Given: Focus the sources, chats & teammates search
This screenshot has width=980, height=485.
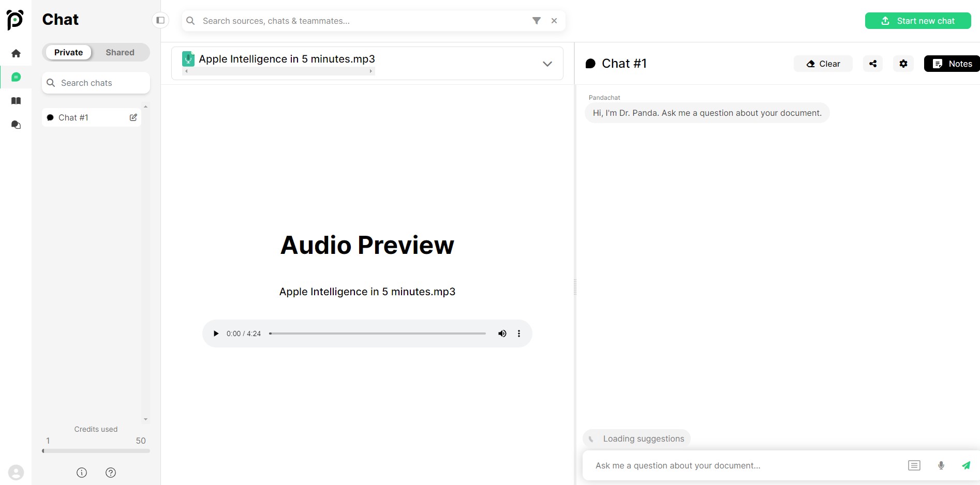Looking at the screenshot, I should (x=373, y=21).
